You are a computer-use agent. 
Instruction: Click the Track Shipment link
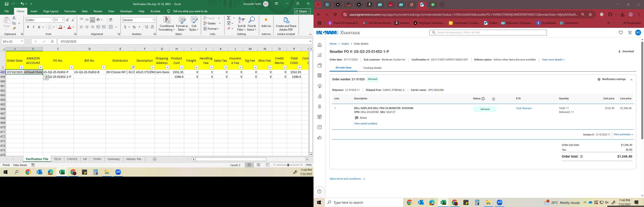pyautogui.click(x=524, y=108)
